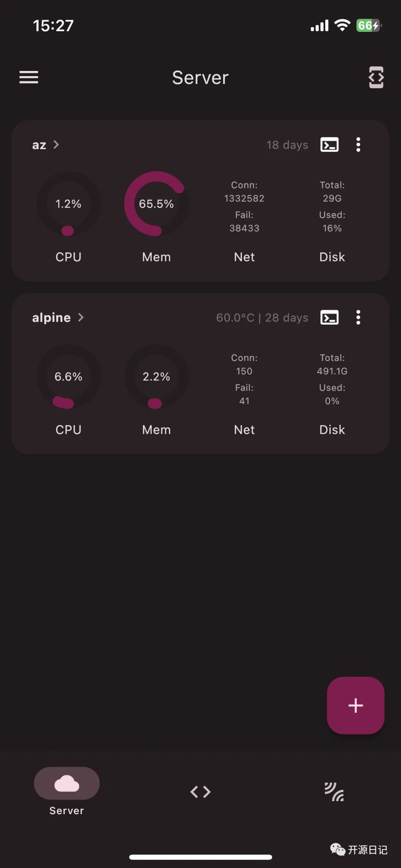Open more options for az server

tap(358, 144)
